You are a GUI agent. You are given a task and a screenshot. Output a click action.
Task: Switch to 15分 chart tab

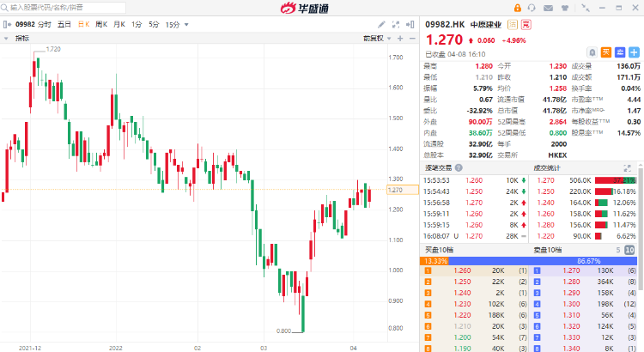pyautogui.click(x=173, y=25)
